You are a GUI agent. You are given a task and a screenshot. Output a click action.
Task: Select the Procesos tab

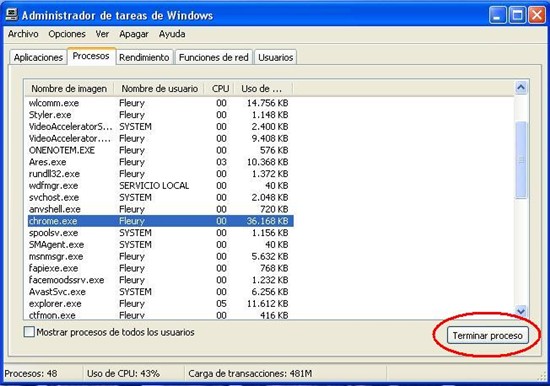(91, 56)
